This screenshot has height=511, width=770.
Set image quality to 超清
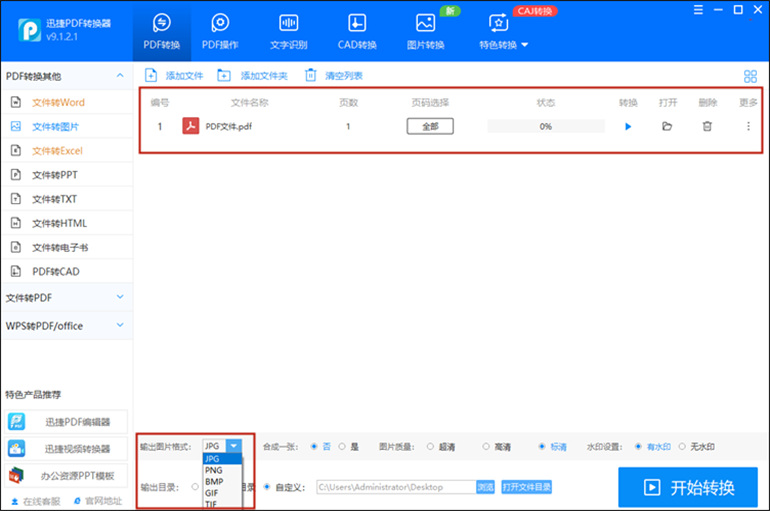pos(430,447)
